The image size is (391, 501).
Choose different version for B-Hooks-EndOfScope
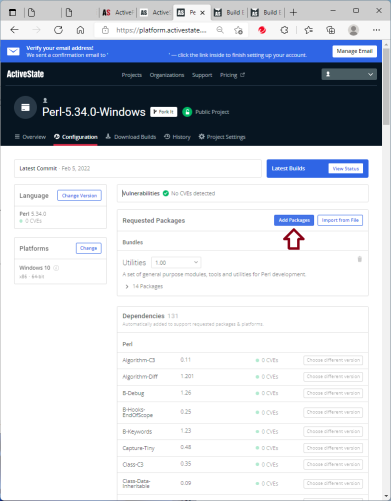(x=333, y=412)
